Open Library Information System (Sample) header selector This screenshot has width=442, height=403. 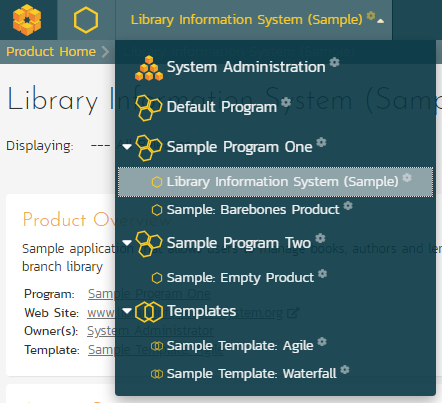[x=246, y=20]
